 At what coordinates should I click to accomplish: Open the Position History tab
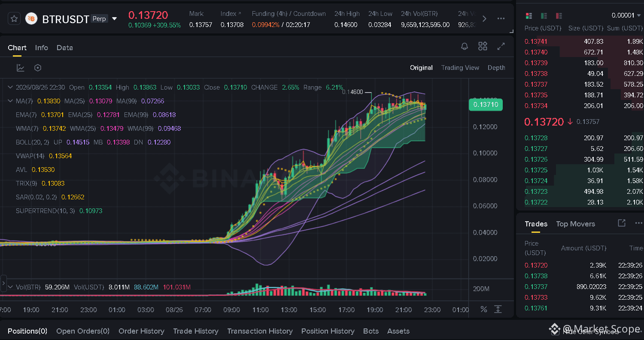328,331
